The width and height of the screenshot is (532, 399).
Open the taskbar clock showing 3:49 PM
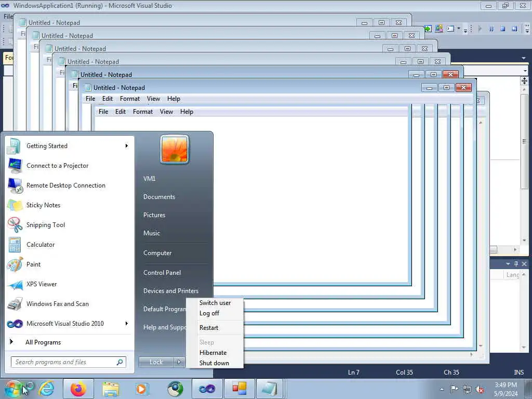pos(506,389)
